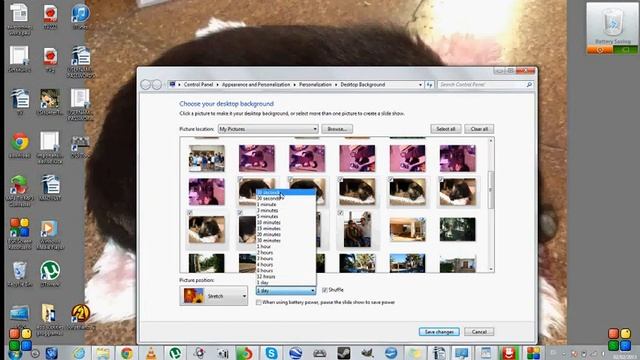Click the Forward navigation arrow

pos(157,84)
